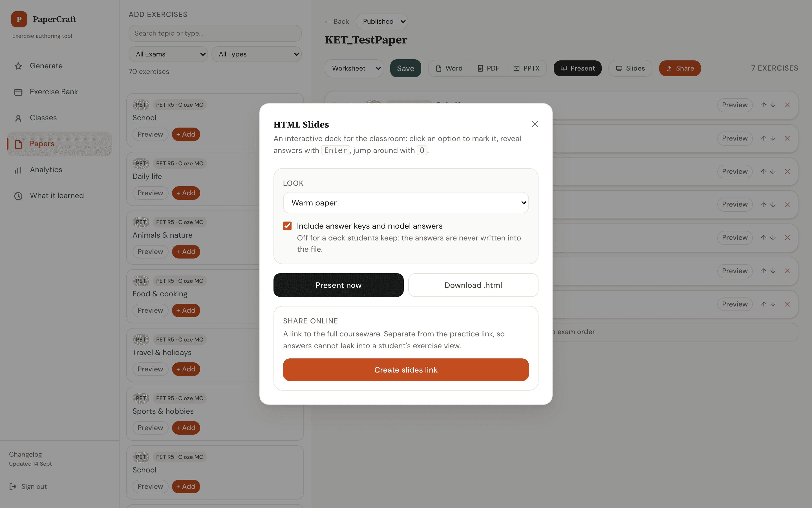Remove the fourth exercise from the paper
Screen dimensions: 812x508
(x=787, y=204)
